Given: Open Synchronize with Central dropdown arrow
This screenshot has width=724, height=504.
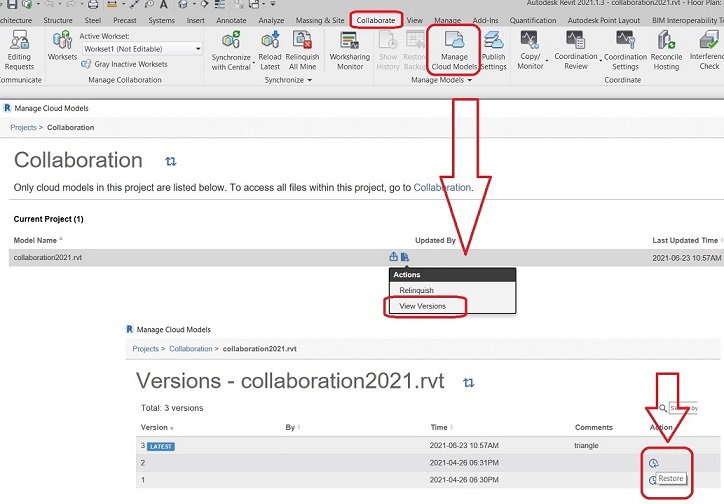Looking at the screenshot, I should click(x=253, y=62).
